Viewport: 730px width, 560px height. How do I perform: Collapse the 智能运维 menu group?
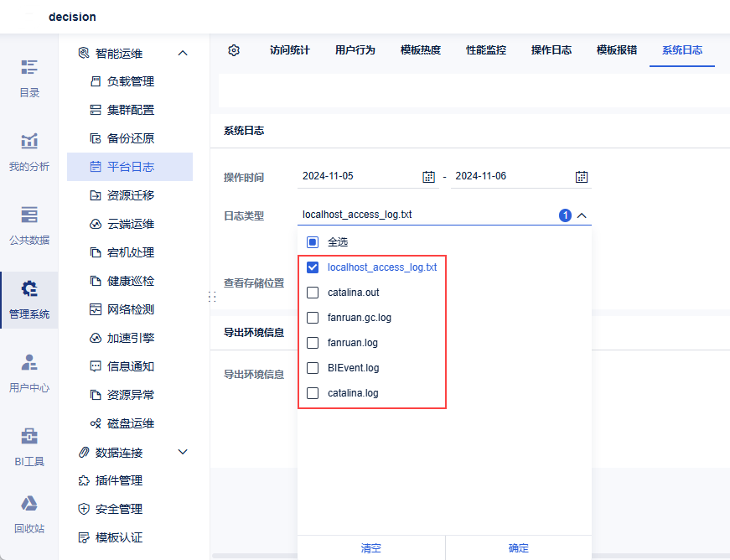tap(183, 53)
